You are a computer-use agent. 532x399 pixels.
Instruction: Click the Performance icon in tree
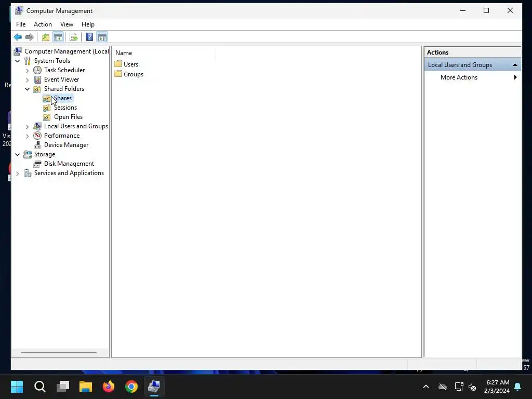(x=37, y=136)
